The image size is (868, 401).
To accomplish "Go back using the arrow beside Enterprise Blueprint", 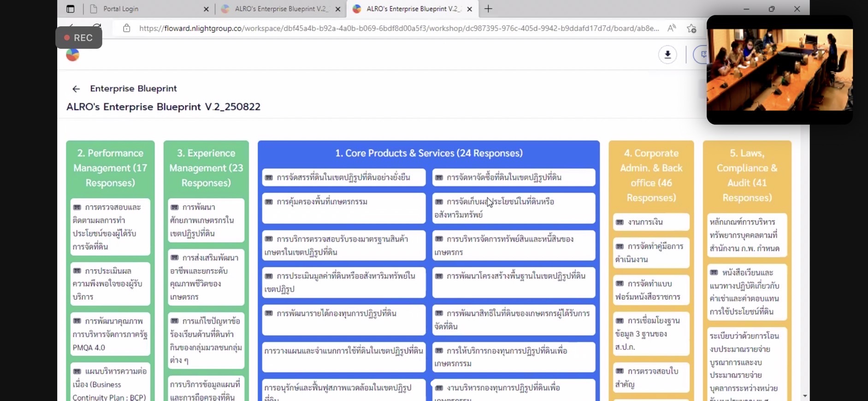I will click(x=76, y=89).
